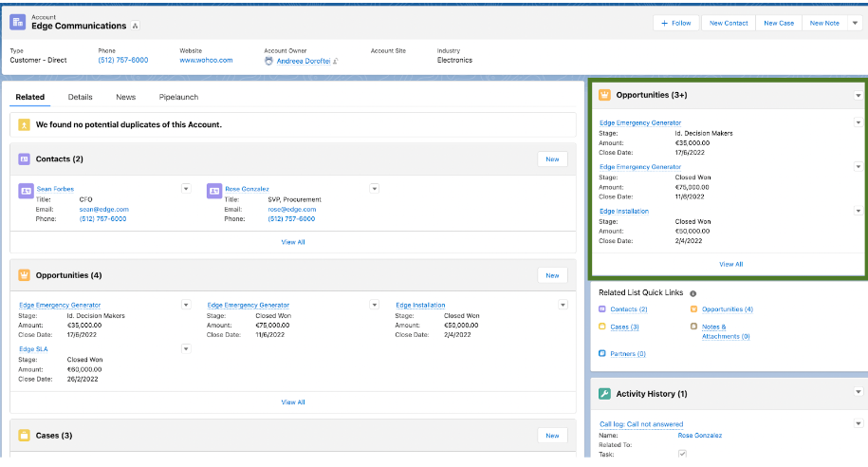Click New Contact button
This screenshot has height=467, width=868.
[x=729, y=24]
